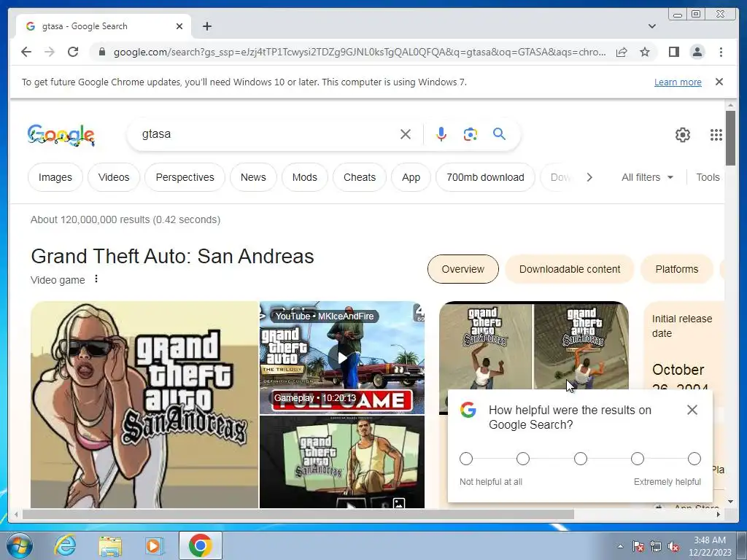This screenshot has height=560, width=747.
Task: Select the Platforms tab
Action: pyautogui.click(x=676, y=269)
